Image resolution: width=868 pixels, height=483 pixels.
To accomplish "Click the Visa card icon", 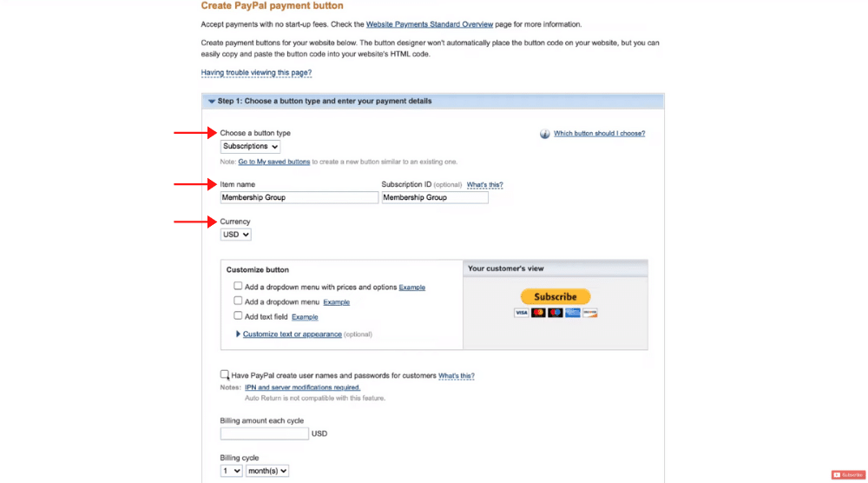I will point(521,313).
